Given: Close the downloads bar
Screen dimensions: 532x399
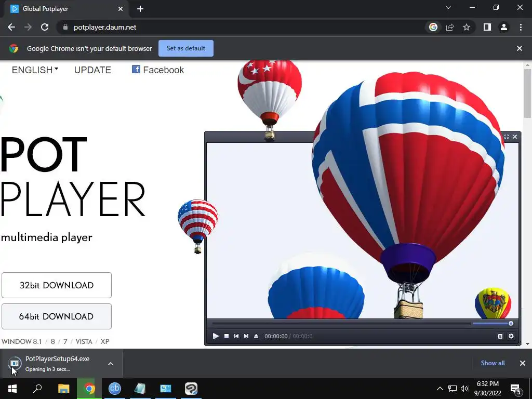Looking at the screenshot, I should click(523, 363).
